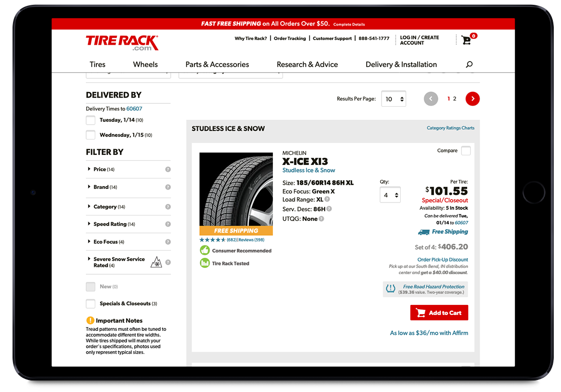Open the Parts & Accessories menu
This screenshot has height=392, width=561.
pyautogui.click(x=217, y=64)
